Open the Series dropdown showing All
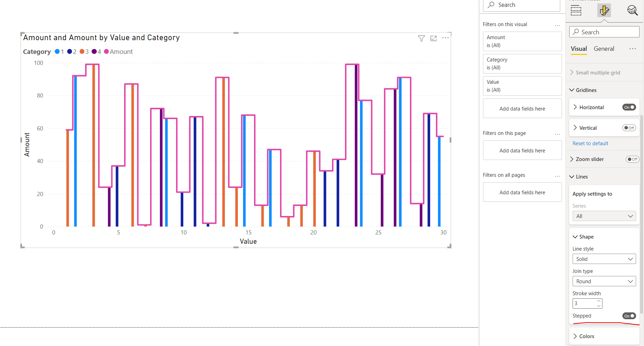Screen dimensions: 644x346 (x=604, y=216)
